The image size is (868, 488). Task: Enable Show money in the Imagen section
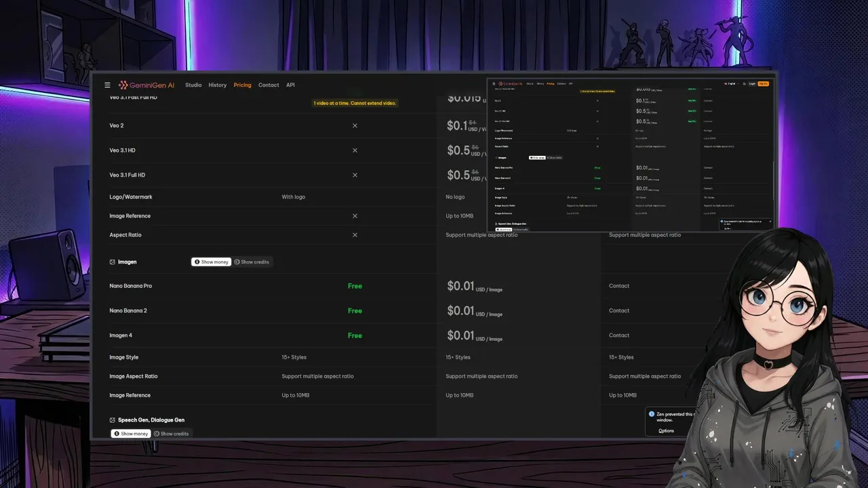coord(212,262)
